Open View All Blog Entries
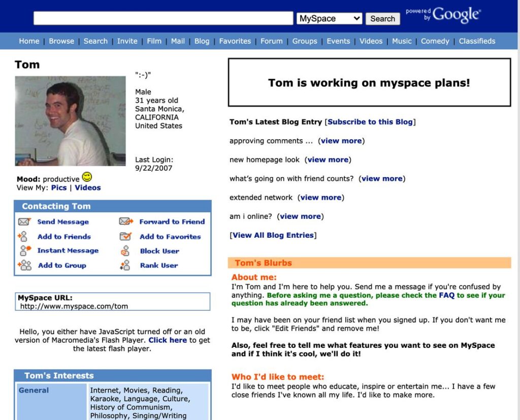This screenshot has height=420, width=520. point(273,235)
